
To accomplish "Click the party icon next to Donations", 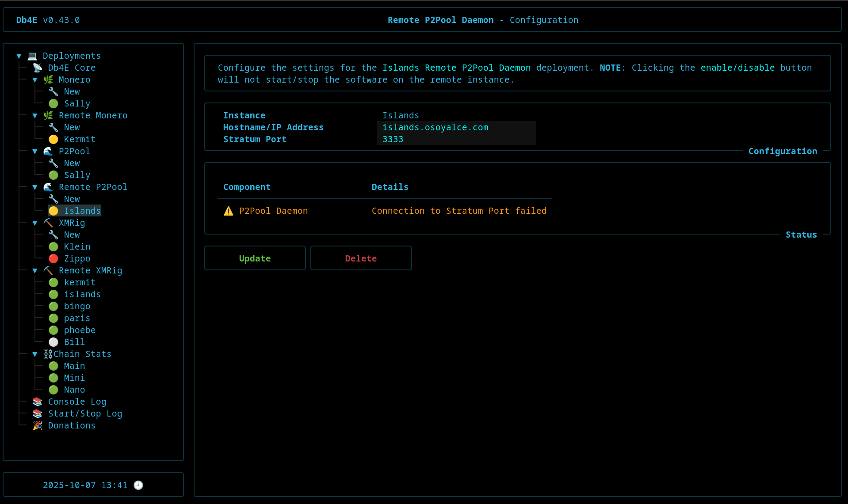I will (38, 425).
